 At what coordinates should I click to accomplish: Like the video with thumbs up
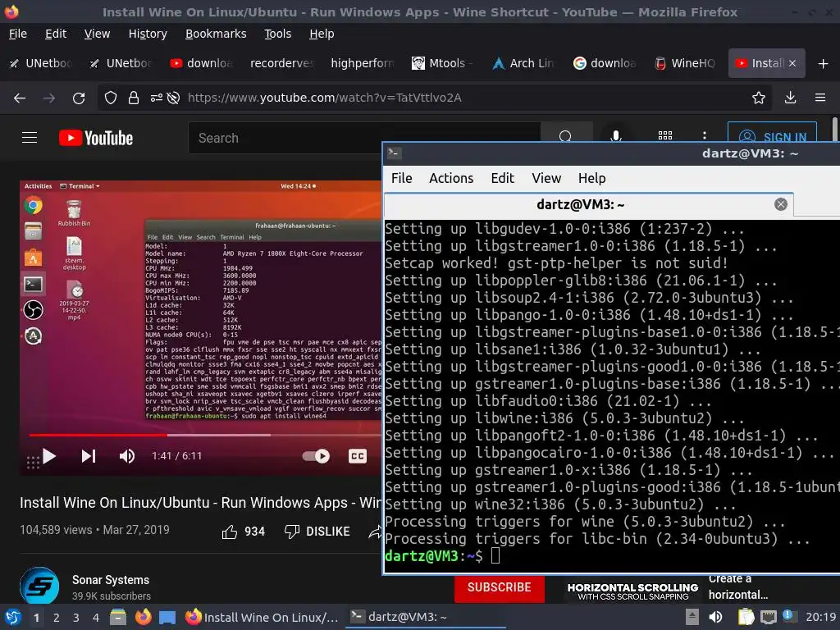[243, 532]
